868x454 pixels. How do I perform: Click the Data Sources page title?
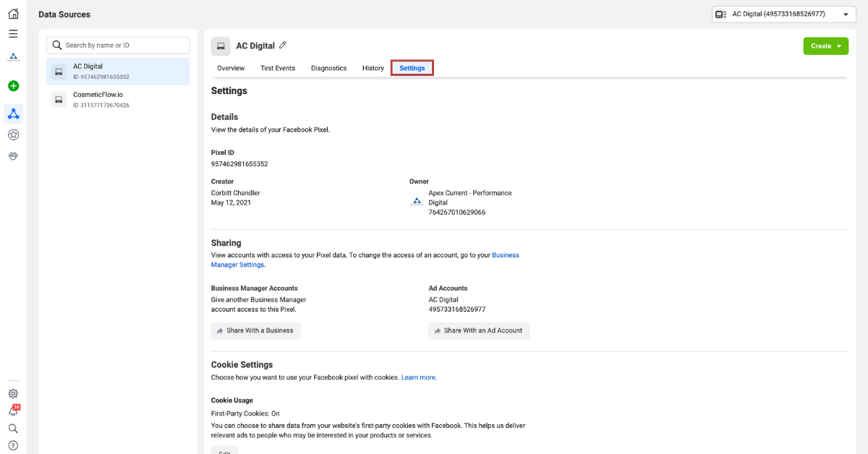point(64,14)
